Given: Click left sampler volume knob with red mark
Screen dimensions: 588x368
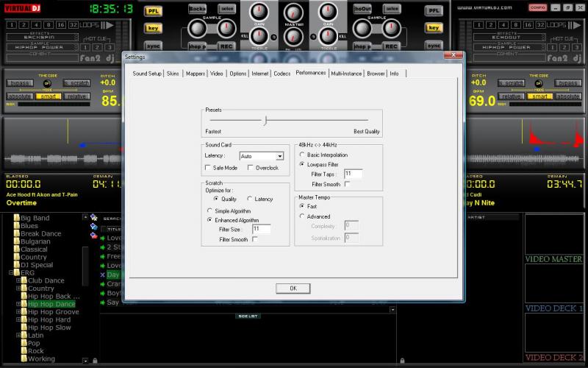Looking at the screenshot, I should pyautogui.click(x=226, y=28).
